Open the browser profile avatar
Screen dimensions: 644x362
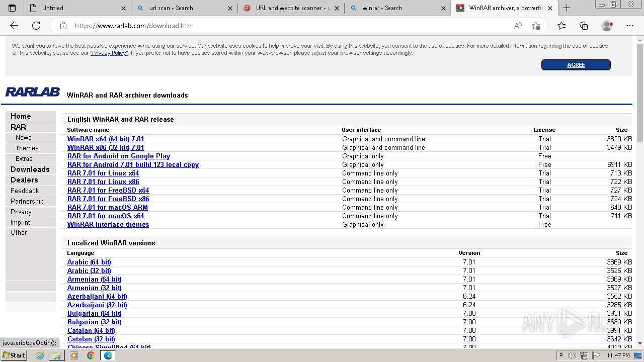point(607,26)
